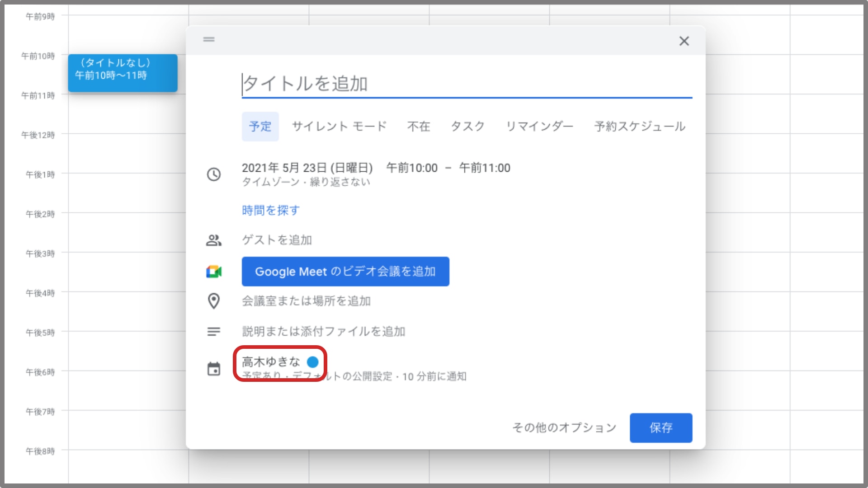Screen dimensions: 868x488
Task: Switch to the サイレント モード tab
Action: click(x=340, y=127)
